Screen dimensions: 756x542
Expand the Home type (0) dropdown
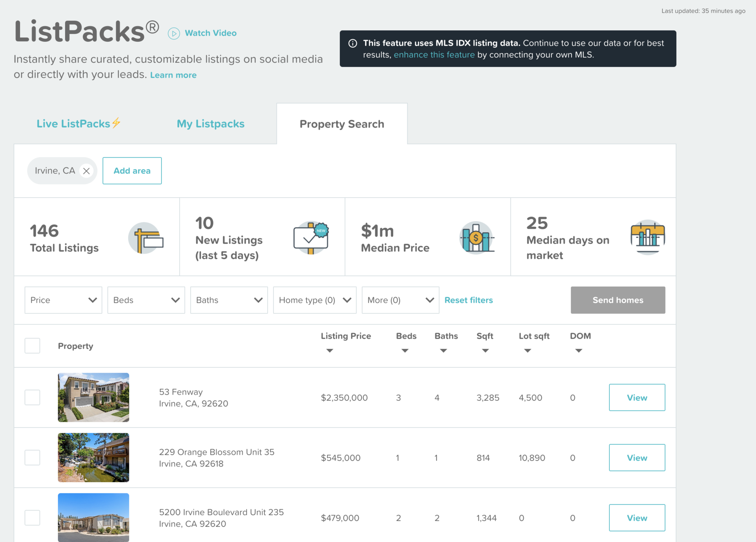pyautogui.click(x=315, y=300)
